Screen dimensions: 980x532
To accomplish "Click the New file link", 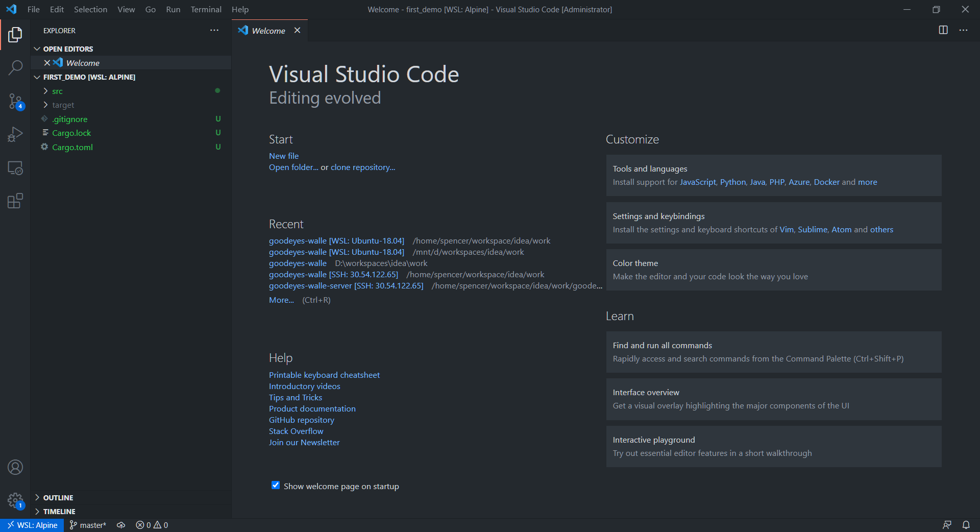I will (x=284, y=156).
